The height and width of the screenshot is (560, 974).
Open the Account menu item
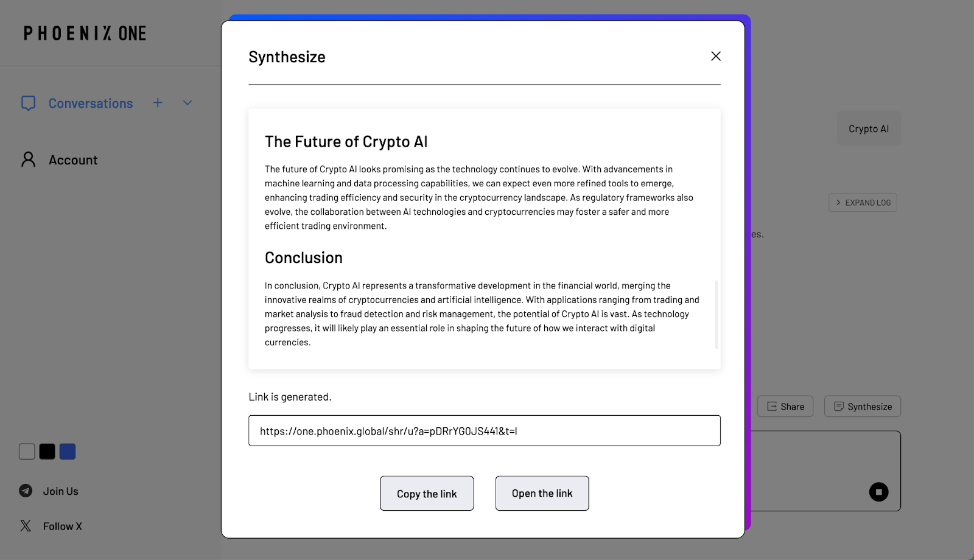(73, 160)
